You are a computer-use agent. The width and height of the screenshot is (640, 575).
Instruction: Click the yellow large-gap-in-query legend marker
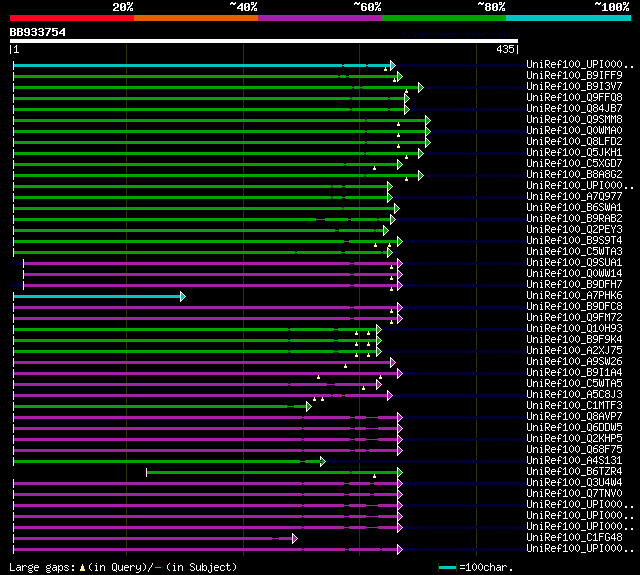(82, 567)
